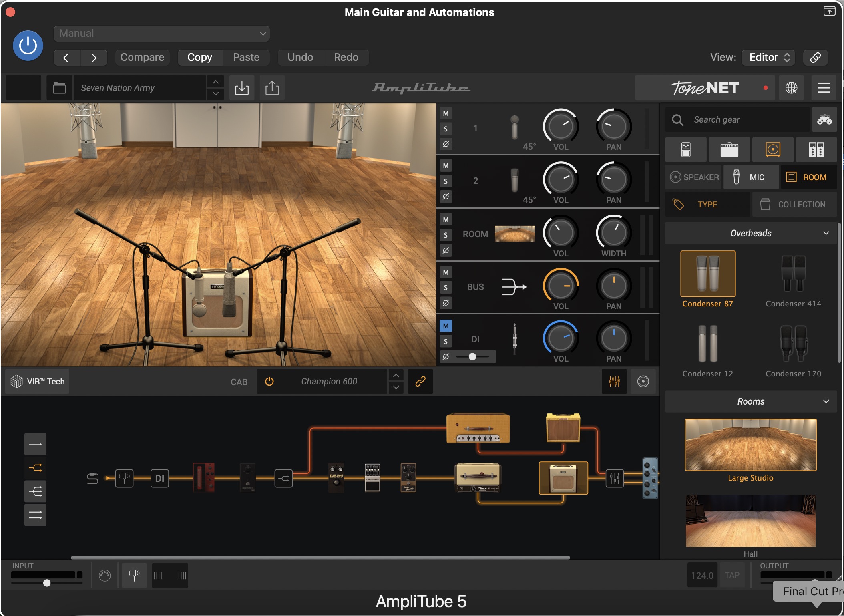Toggle the CAB power button
844x616 pixels.
(x=269, y=381)
